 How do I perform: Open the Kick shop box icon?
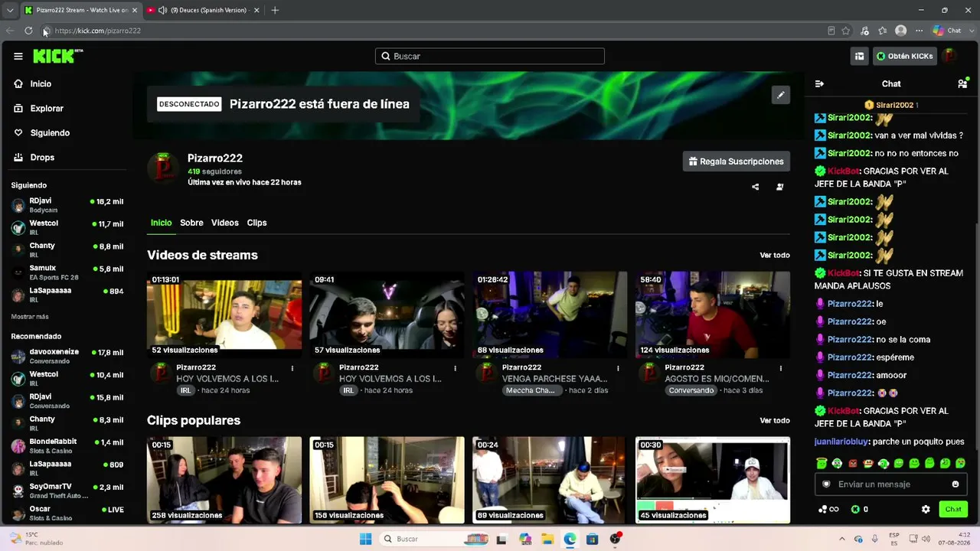click(x=860, y=56)
